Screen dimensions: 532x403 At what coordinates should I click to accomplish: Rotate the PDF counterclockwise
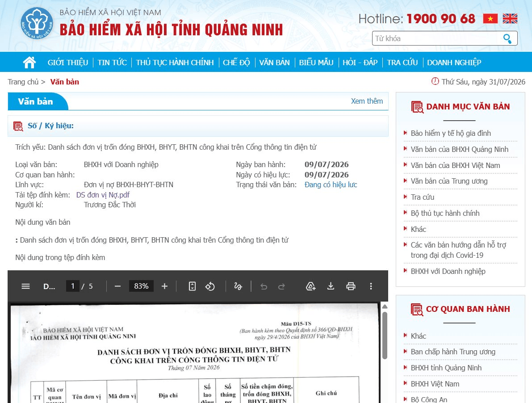(210, 286)
